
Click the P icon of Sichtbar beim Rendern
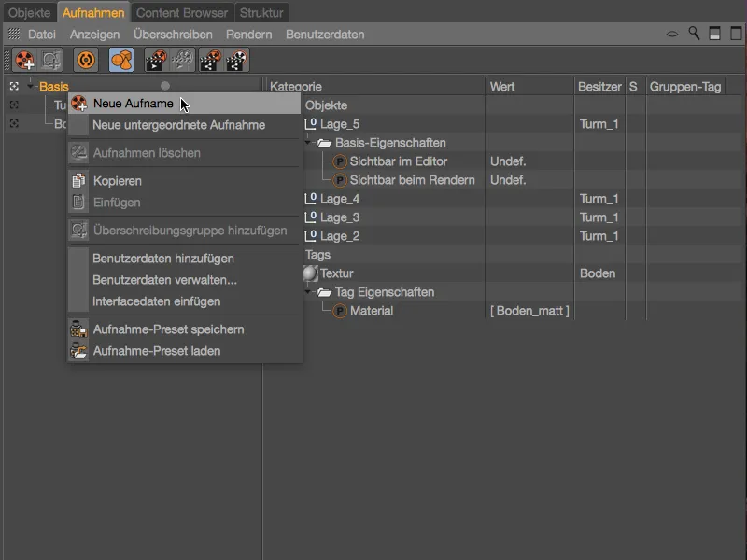[x=339, y=180]
